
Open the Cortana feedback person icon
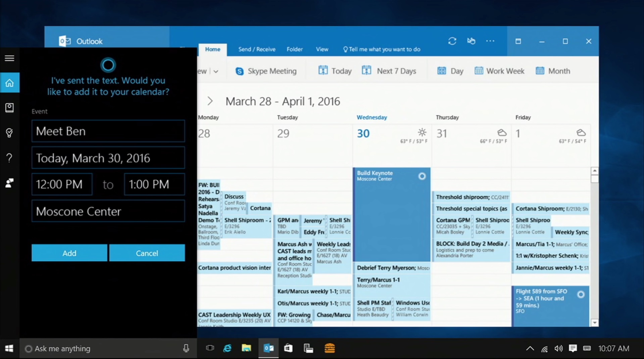[9, 183]
